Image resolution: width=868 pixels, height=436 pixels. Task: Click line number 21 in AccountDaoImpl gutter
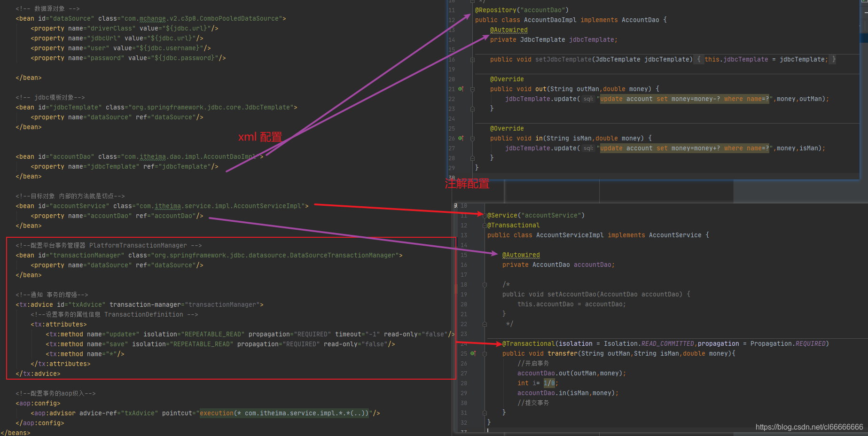452,89
